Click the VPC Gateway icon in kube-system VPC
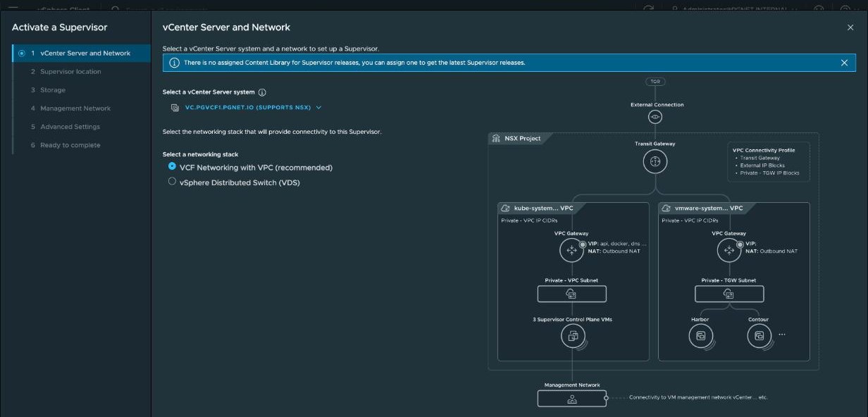 571,250
